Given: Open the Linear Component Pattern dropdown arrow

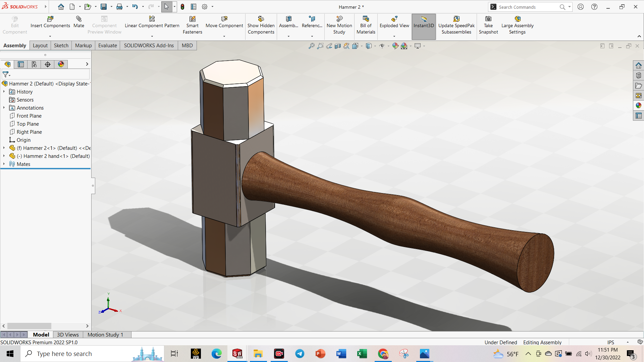Looking at the screenshot, I should tap(152, 36).
